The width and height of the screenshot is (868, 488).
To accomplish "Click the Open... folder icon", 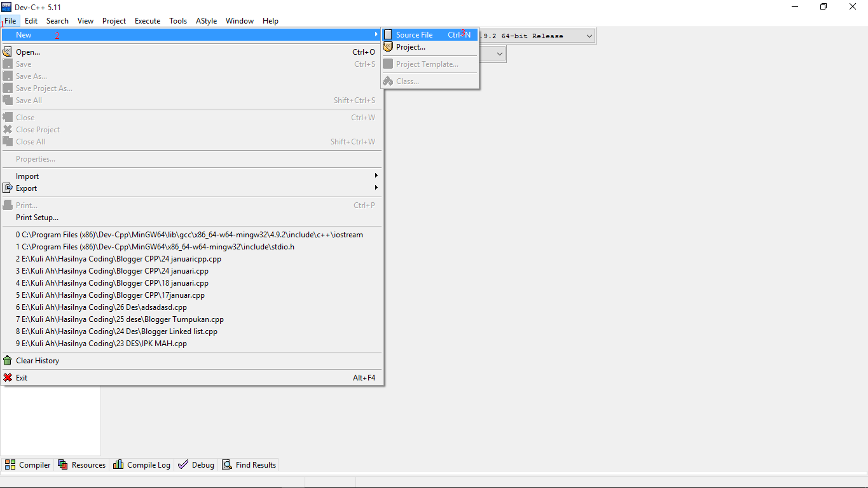I will pyautogui.click(x=8, y=52).
